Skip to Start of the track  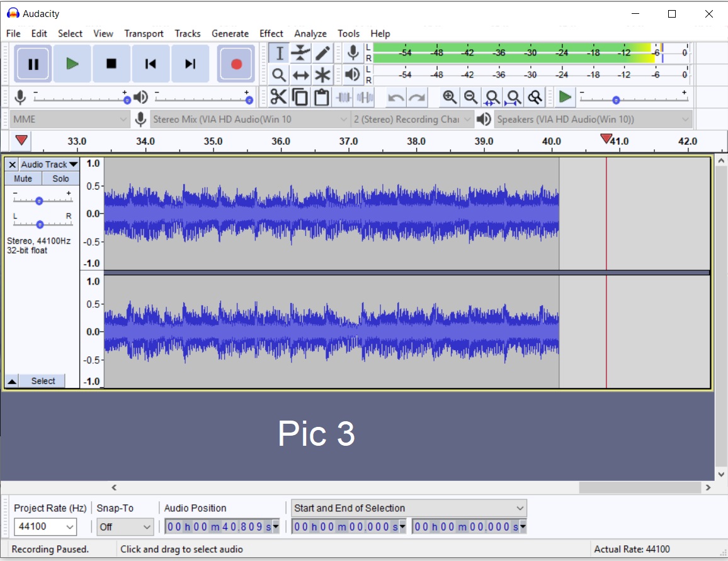(x=151, y=64)
